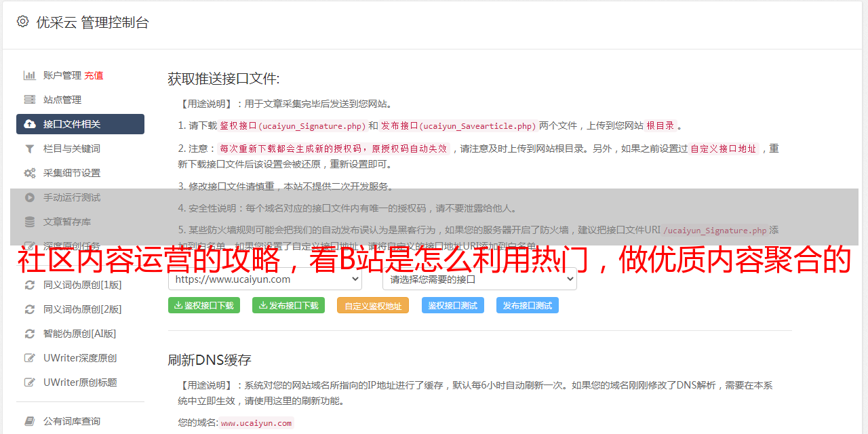Open 采集细节设置 via its gears icon
This screenshot has height=434, width=868.
click(30, 173)
